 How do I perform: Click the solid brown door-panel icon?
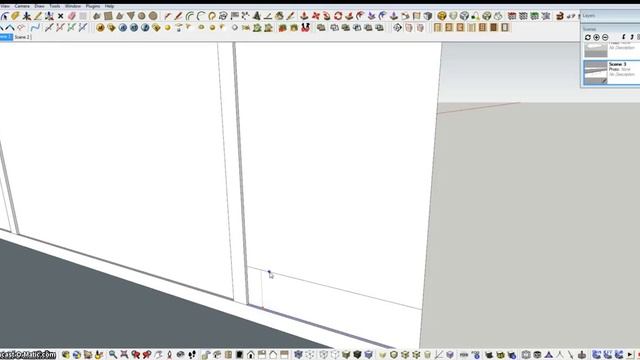[494, 27]
